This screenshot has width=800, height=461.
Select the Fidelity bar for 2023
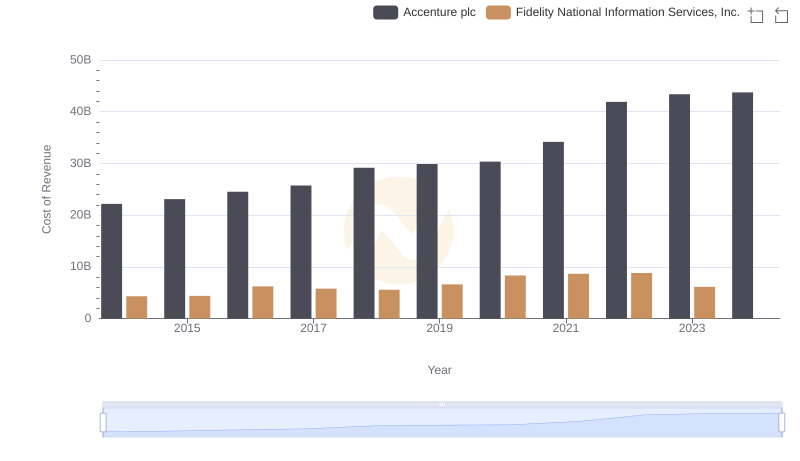point(705,302)
